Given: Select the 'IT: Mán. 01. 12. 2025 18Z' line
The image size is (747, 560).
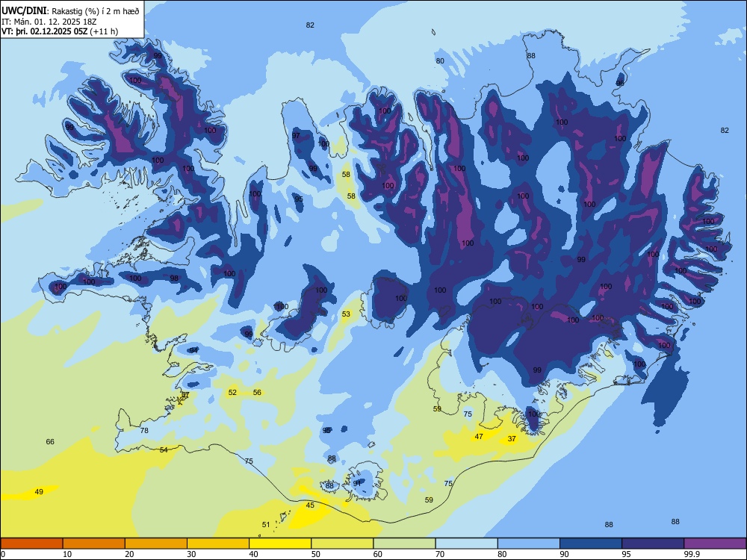Looking at the screenshot, I should [x=49, y=22].
